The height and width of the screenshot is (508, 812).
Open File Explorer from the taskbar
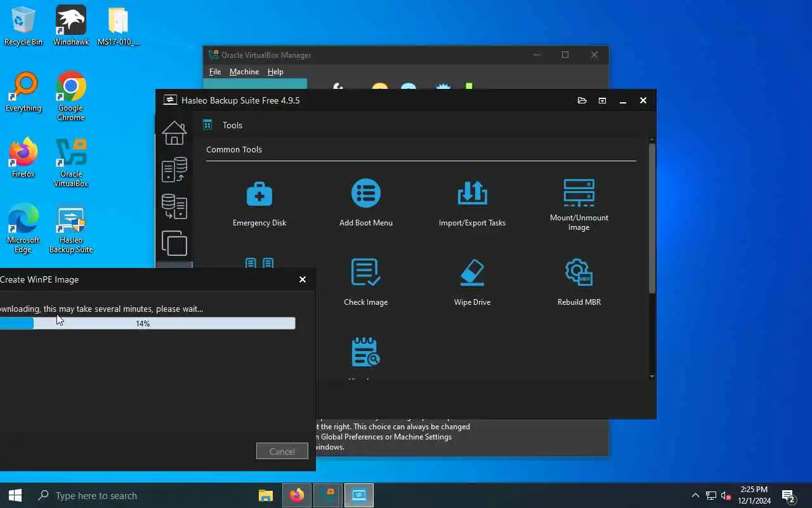click(x=266, y=495)
